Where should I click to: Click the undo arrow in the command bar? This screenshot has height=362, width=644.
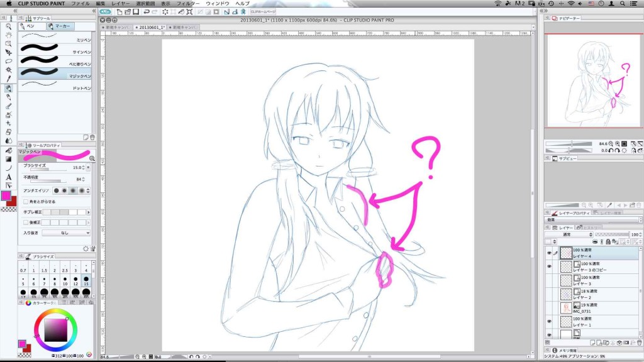(147, 12)
